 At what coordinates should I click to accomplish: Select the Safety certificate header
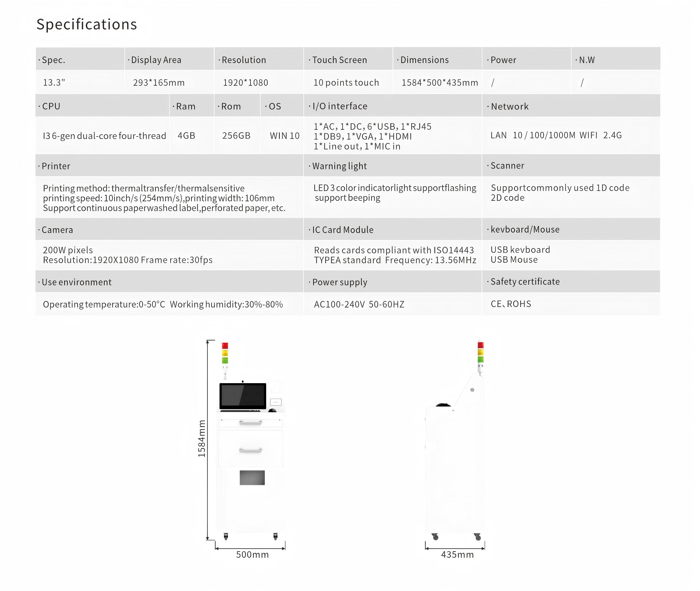[x=571, y=282]
